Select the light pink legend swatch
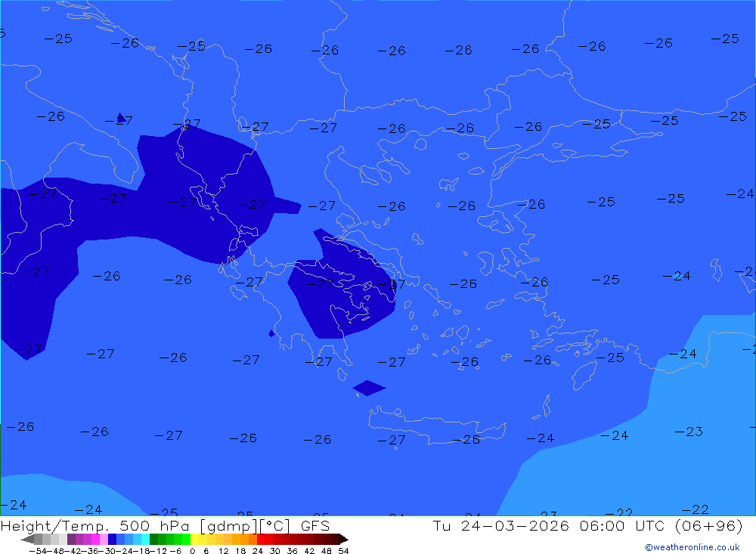This screenshot has height=554, width=756. point(104,539)
